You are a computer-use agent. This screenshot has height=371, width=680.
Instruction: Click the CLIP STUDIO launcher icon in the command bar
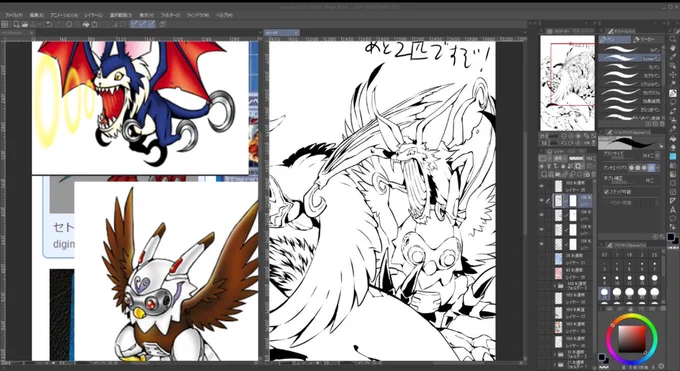[4, 24]
